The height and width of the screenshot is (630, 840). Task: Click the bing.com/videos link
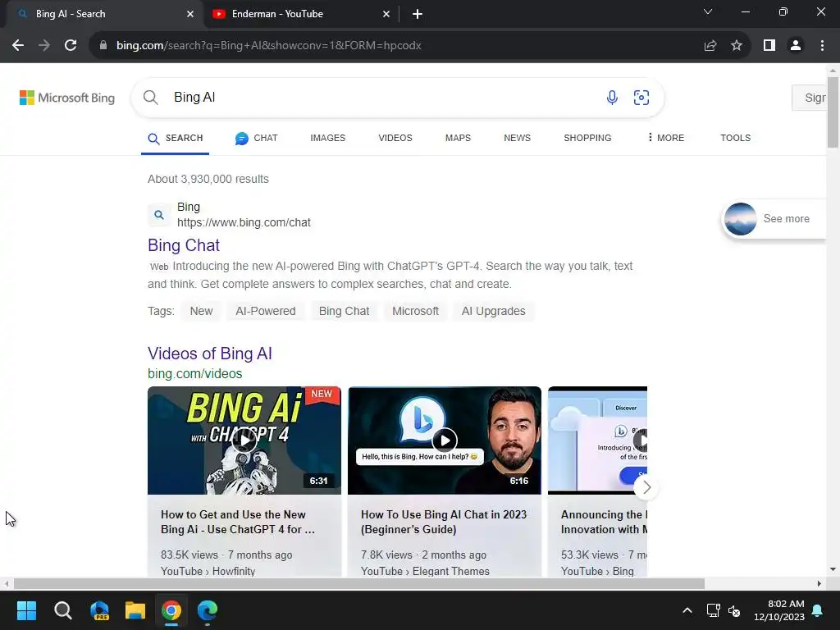[195, 374]
